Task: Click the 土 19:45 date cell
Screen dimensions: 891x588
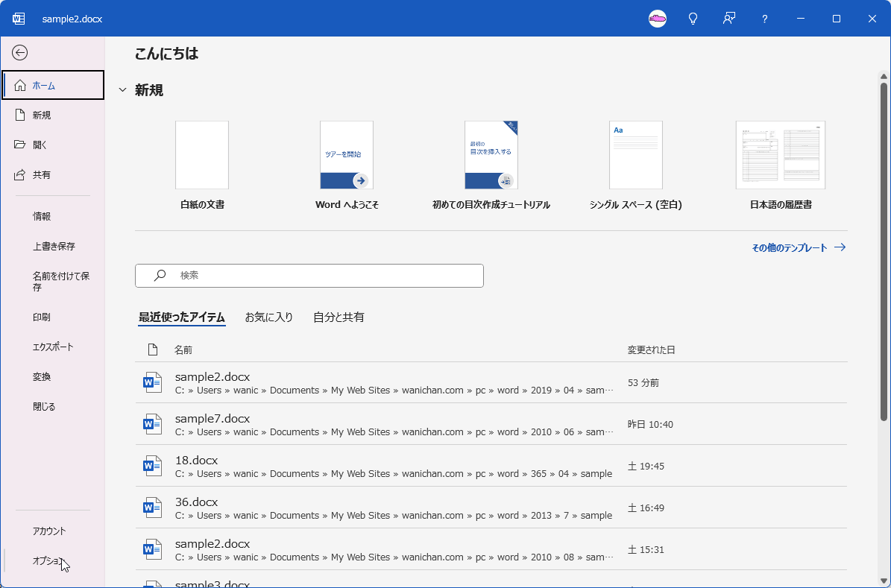Action: pos(646,467)
